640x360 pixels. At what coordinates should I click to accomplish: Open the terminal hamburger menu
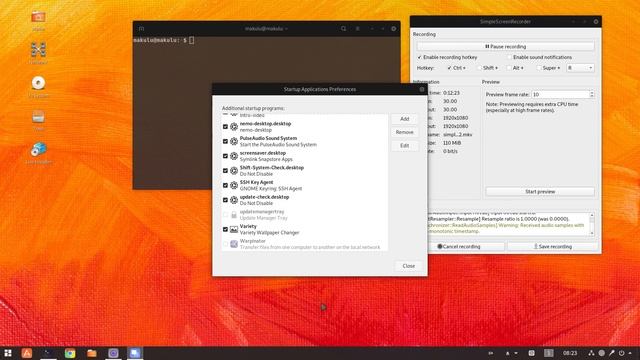pyautogui.click(x=358, y=29)
